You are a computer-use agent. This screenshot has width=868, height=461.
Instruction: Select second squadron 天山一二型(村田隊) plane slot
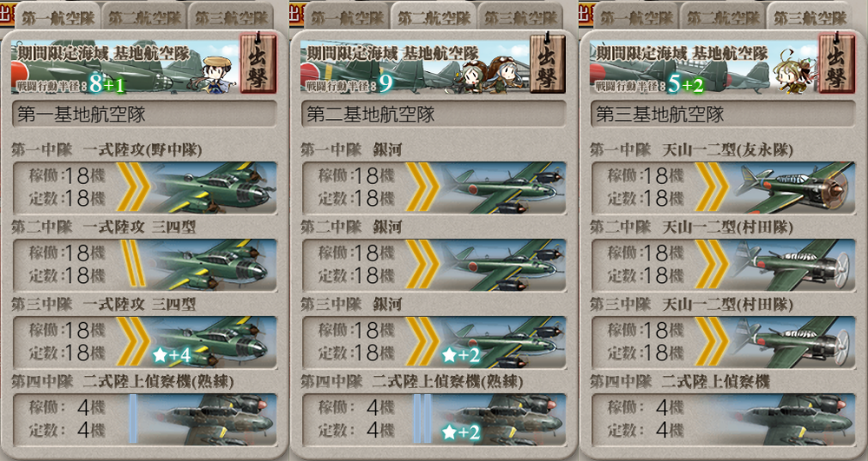coord(723,265)
